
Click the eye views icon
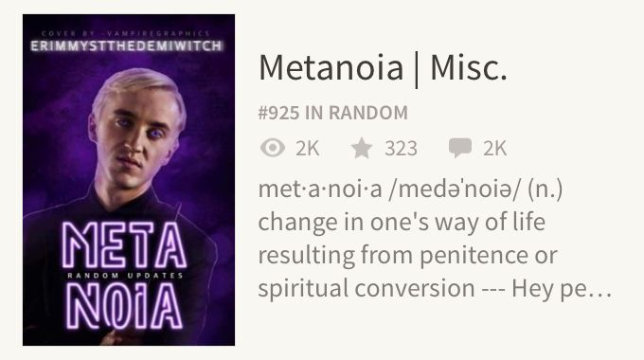point(273,148)
